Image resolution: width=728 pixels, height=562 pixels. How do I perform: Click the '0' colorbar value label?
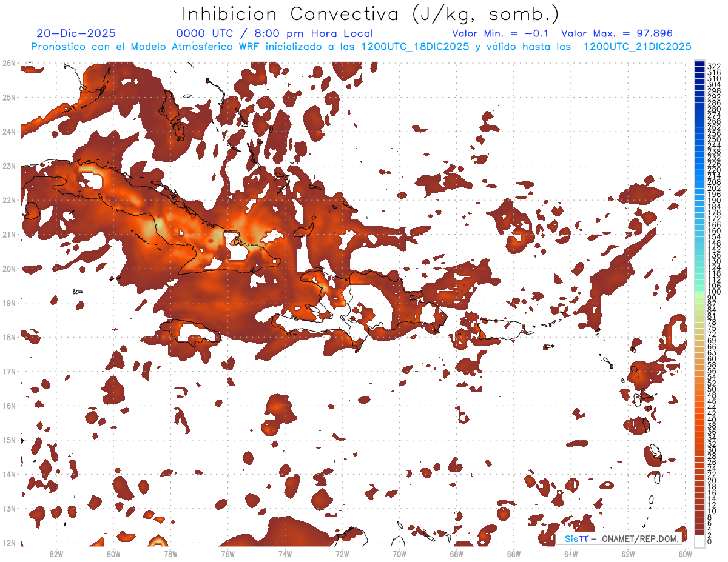pyautogui.click(x=710, y=541)
